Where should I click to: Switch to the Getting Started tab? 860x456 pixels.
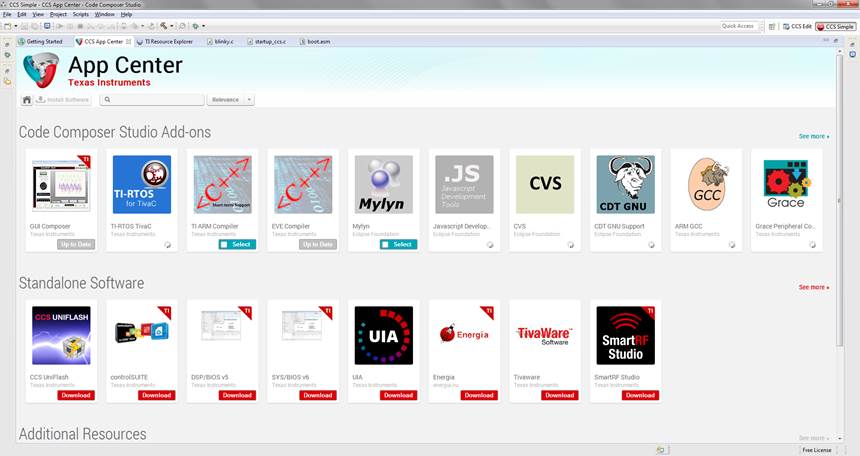(x=41, y=42)
